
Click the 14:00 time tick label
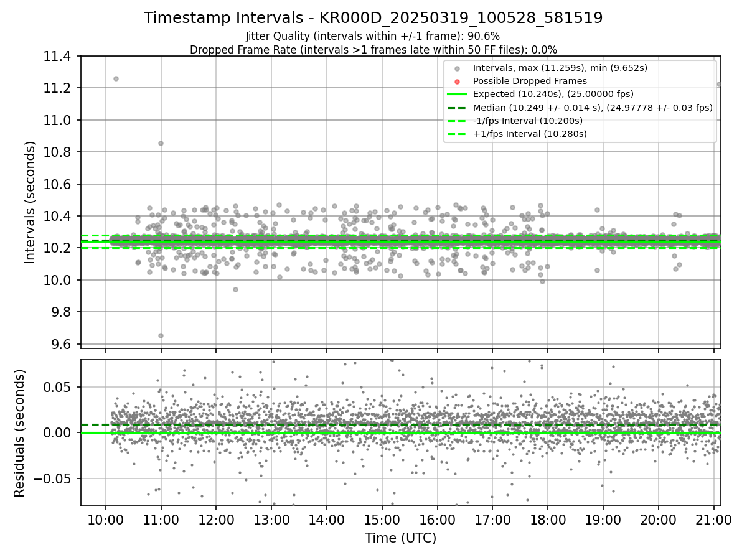[327, 520]
